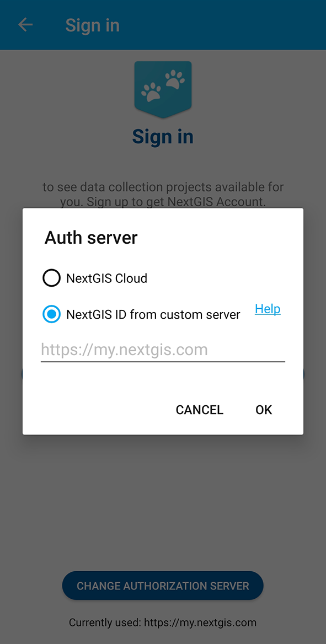Select the NextGIS ID from custom server radio
Viewport: 326px width, 644px height.
[x=51, y=314]
